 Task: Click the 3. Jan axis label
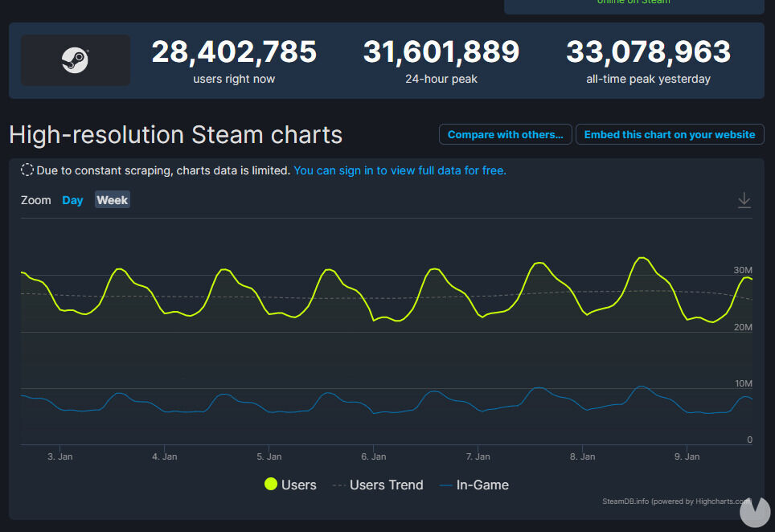click(x=59, y=456)
